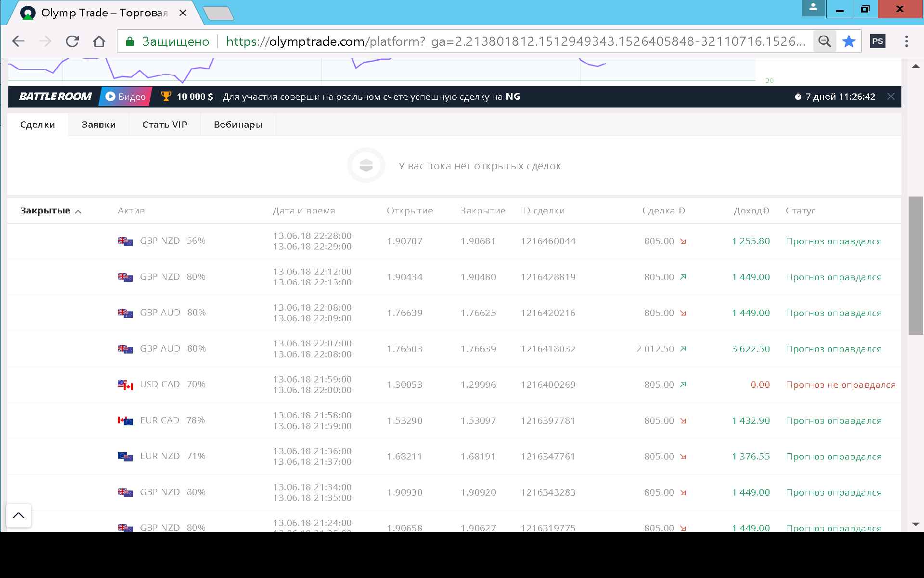Open the PS browser extension

tap(878, 41)
